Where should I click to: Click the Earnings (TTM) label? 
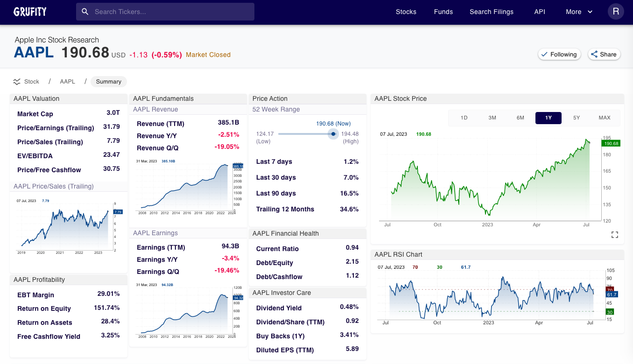click(161, 247)
